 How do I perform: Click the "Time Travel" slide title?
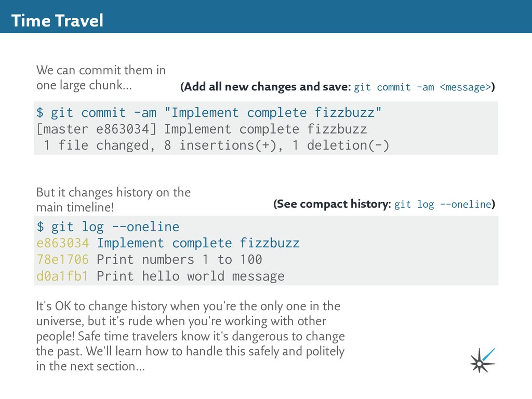tap(57, 21)
